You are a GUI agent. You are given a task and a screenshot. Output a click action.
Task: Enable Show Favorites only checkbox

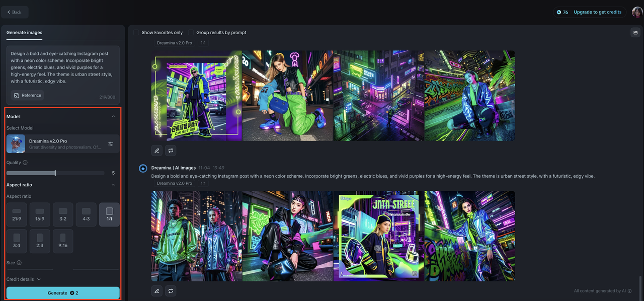coord(136,33)
